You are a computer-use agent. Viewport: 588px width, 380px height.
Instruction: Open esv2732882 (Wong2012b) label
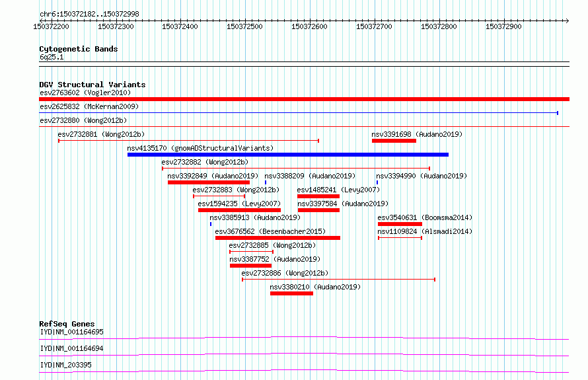click(205, 162)
